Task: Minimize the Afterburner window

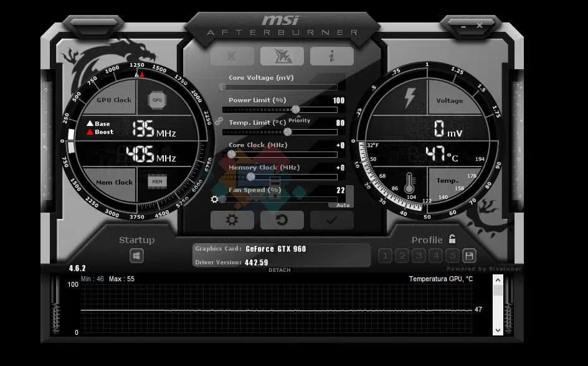Action: 463,26
